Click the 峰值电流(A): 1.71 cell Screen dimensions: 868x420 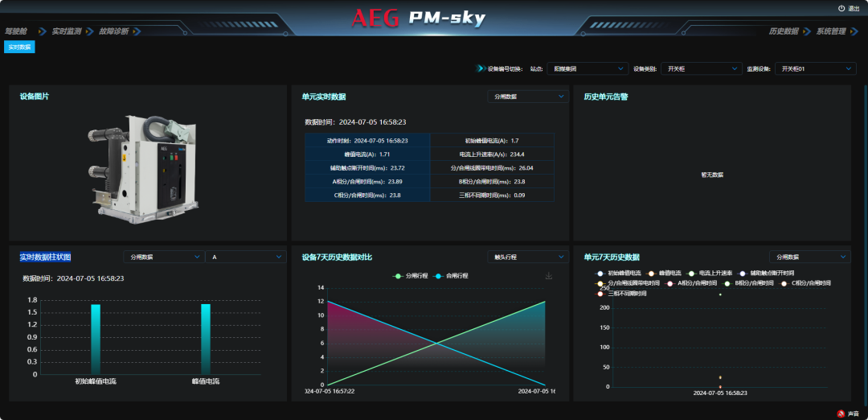(x=367, y=154)
